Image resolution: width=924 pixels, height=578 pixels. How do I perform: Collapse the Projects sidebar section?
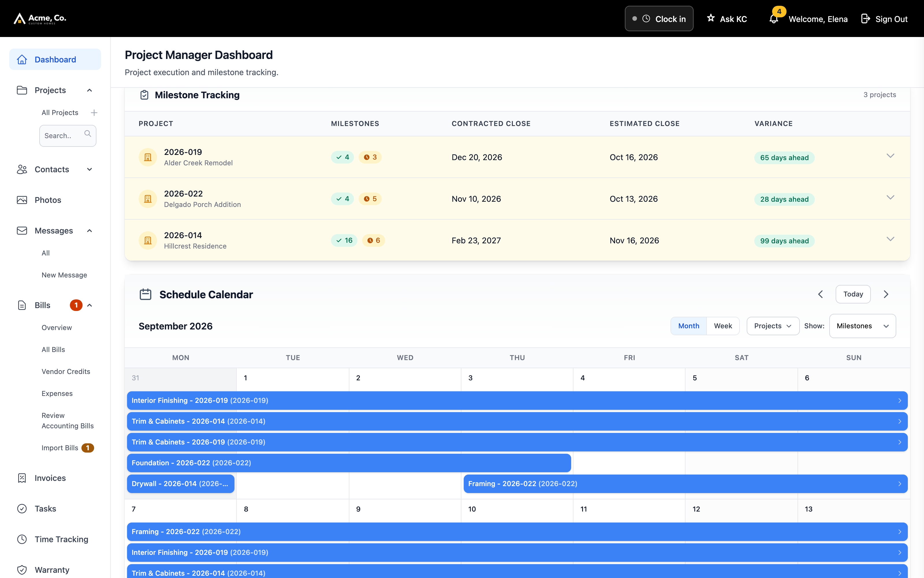(x=89, y=90)
